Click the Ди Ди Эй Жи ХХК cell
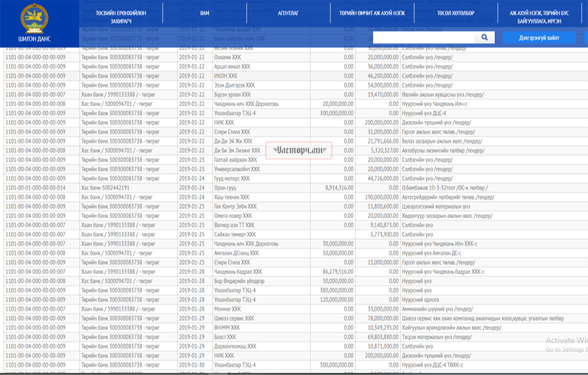588x375 pixels. point(233,142)
